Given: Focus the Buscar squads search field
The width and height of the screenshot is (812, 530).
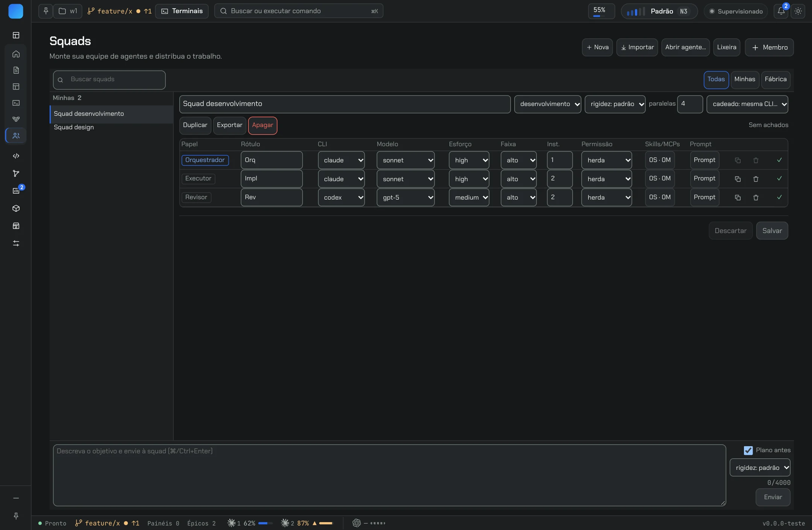Looking at the screenshot, I should tap(109, 80).
